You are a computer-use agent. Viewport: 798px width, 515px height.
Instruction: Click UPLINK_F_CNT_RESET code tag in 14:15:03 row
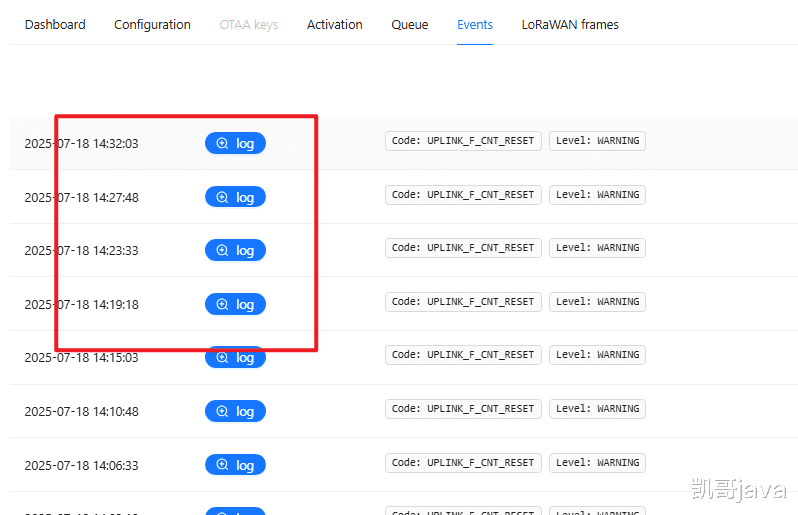click(463, 355)
